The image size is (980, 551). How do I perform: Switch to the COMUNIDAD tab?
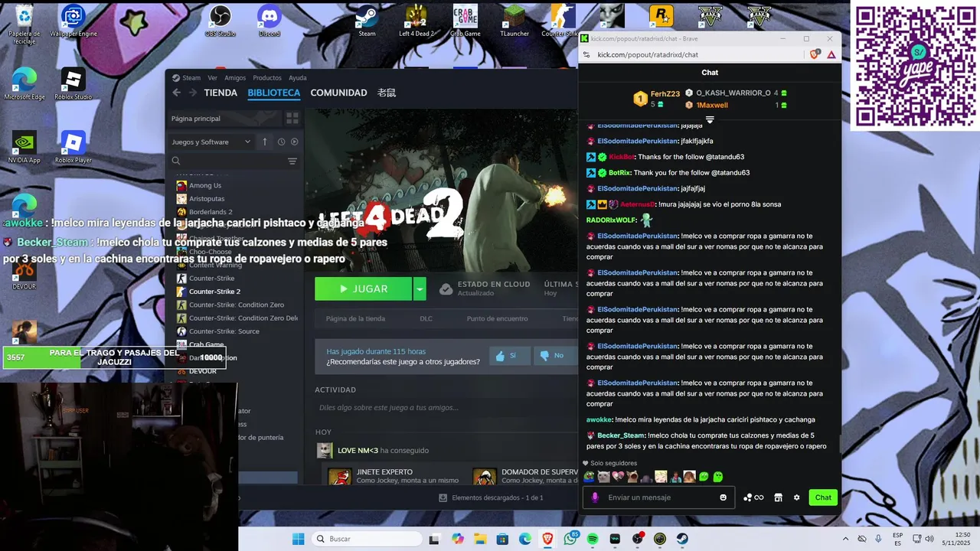338,93
